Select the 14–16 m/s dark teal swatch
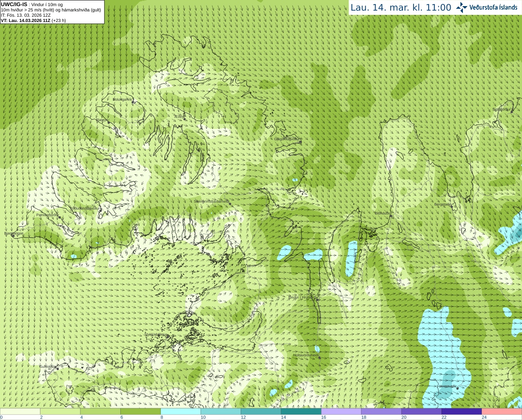The width and height of the screenshot is (522, 420). [301, 411]
